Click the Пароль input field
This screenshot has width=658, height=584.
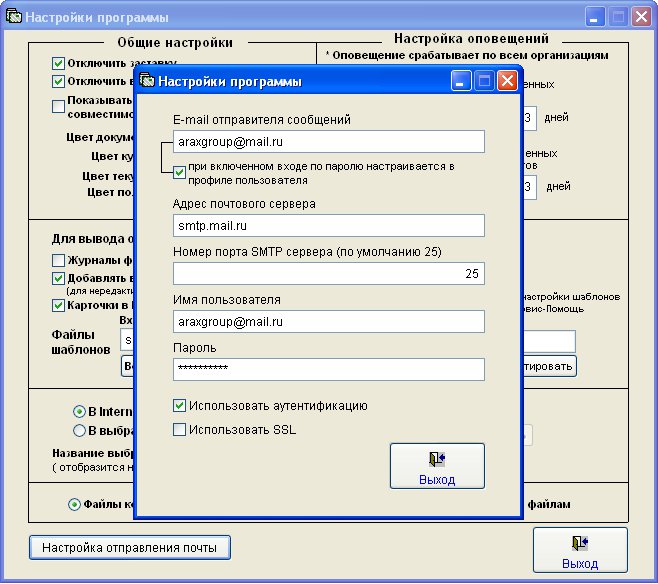click(x=329, y=369)
